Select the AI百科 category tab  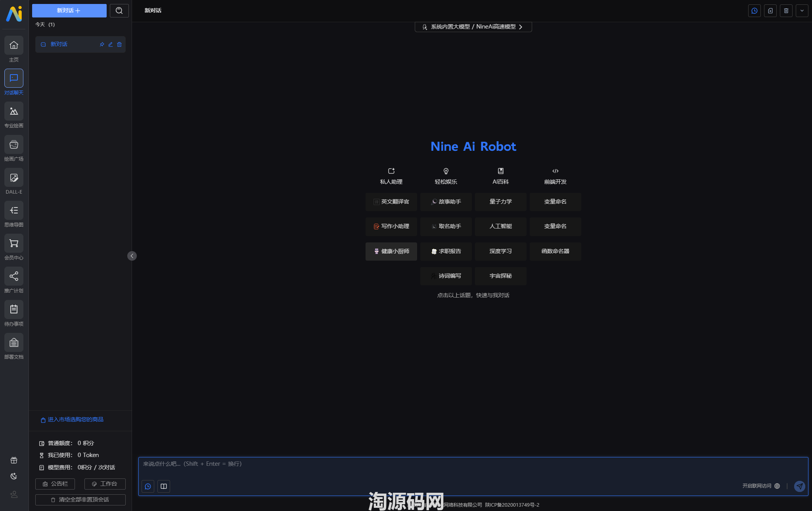point(501,176)
